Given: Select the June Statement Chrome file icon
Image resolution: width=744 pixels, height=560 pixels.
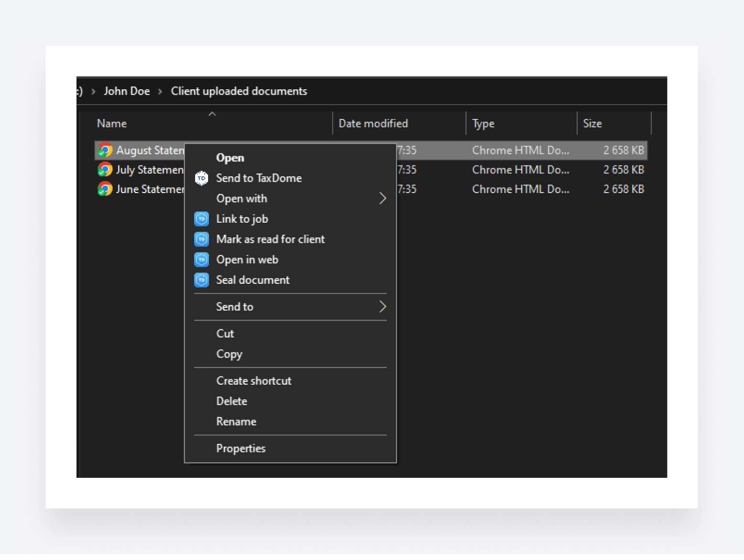Looking at the screenshot, I should click(x=105, y=189).
